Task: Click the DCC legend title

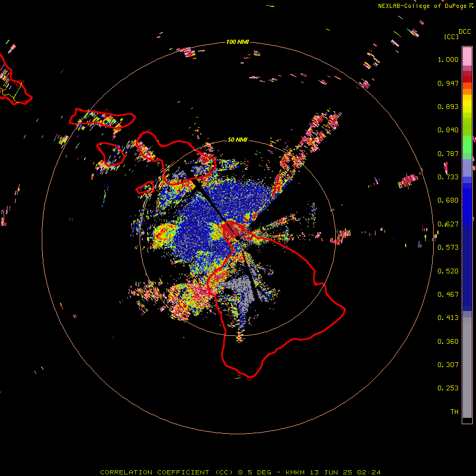Action: [x=464, y=32]
